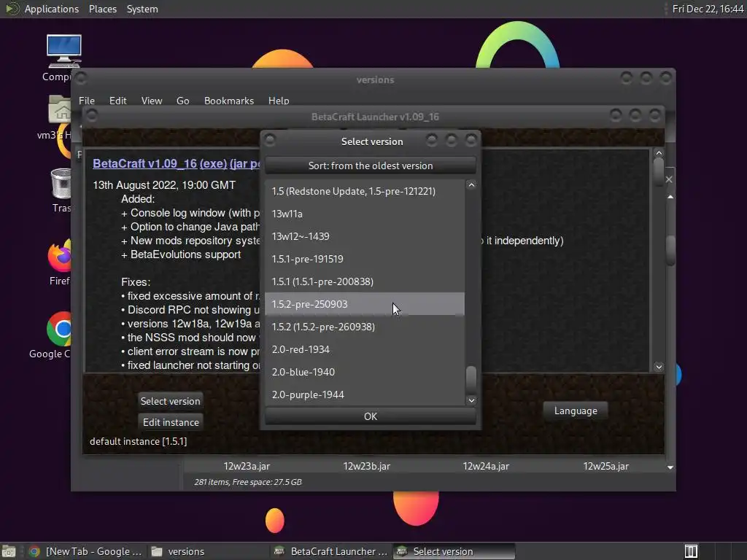Open Bookmarks menu in versions window
This screenshot has width=747, height=560.
[x=228, y=101]
